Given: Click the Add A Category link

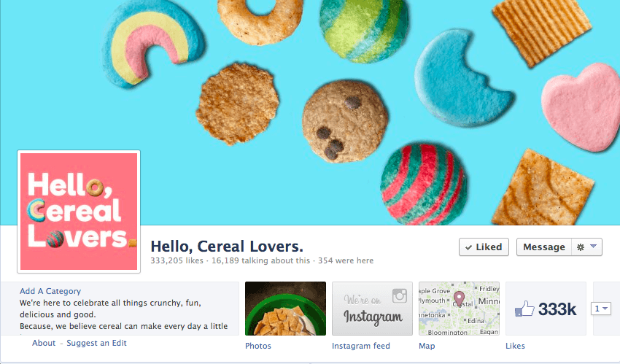Looking at the screenshot, I should coord(50,291).
